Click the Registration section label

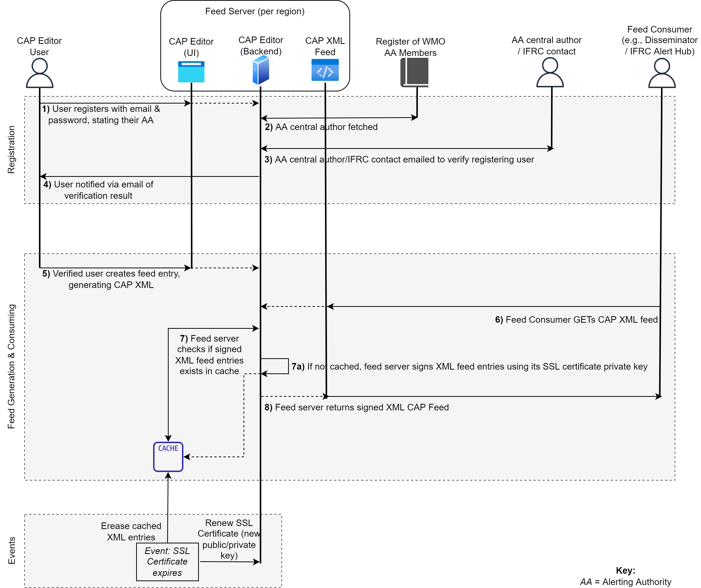click(x=11, y=149)
